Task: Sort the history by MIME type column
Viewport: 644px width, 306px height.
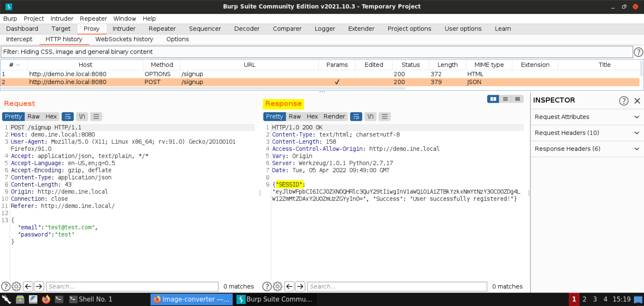Action: click(x=489, y=65)
